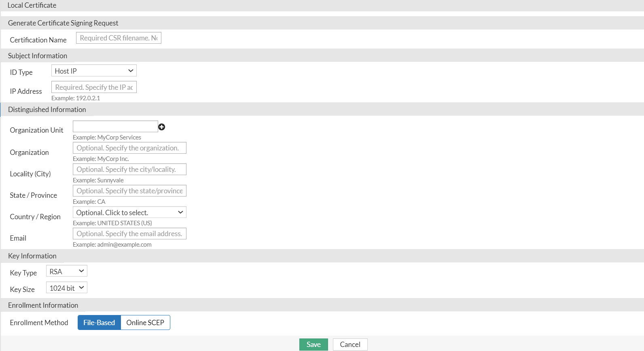Open the Key Type dropdown
The image size is (644, 351).
click(x=67, y=271)
